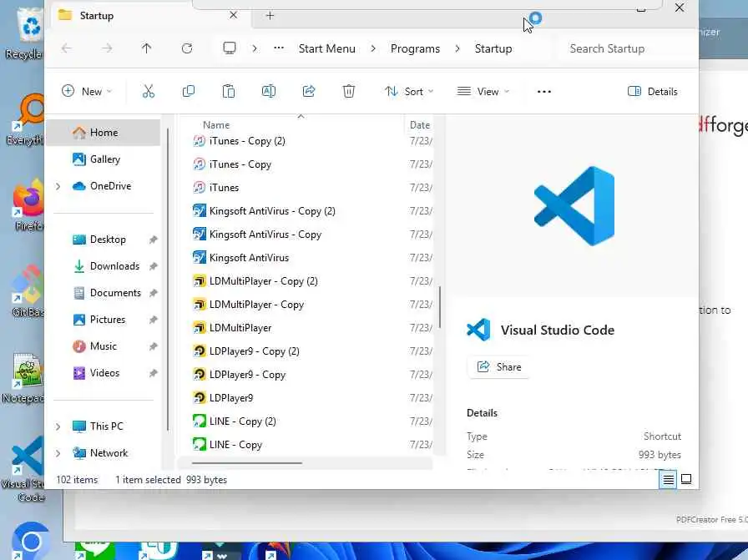Select file iTunes - Copy (2)
Screen dimensions: 748x560
(247, 141)
